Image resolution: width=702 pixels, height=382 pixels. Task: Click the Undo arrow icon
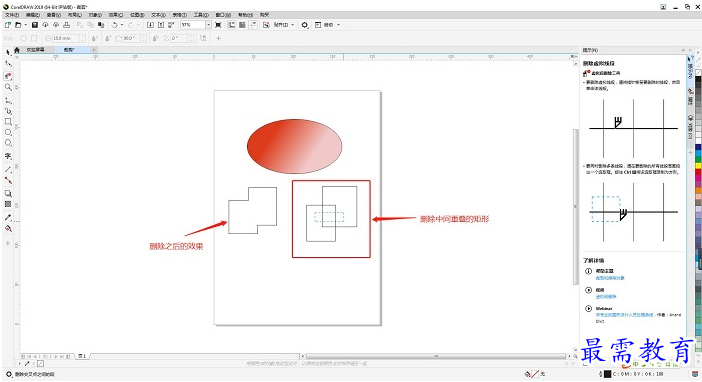click(115, 25)
